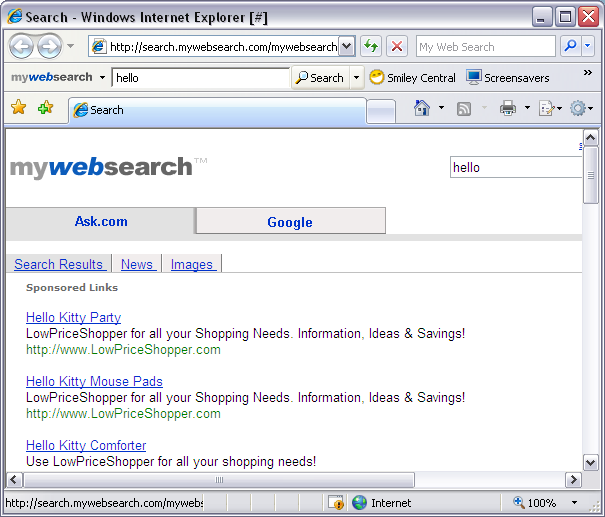
Task: Show more toolbar items with the chevron
Action: click(587, 73)
